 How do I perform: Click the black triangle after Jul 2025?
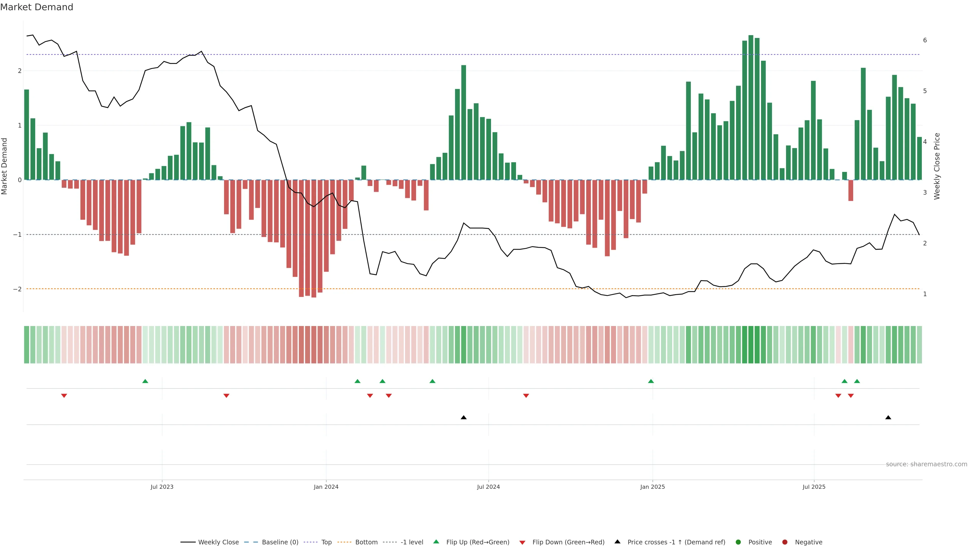[888, 418]
